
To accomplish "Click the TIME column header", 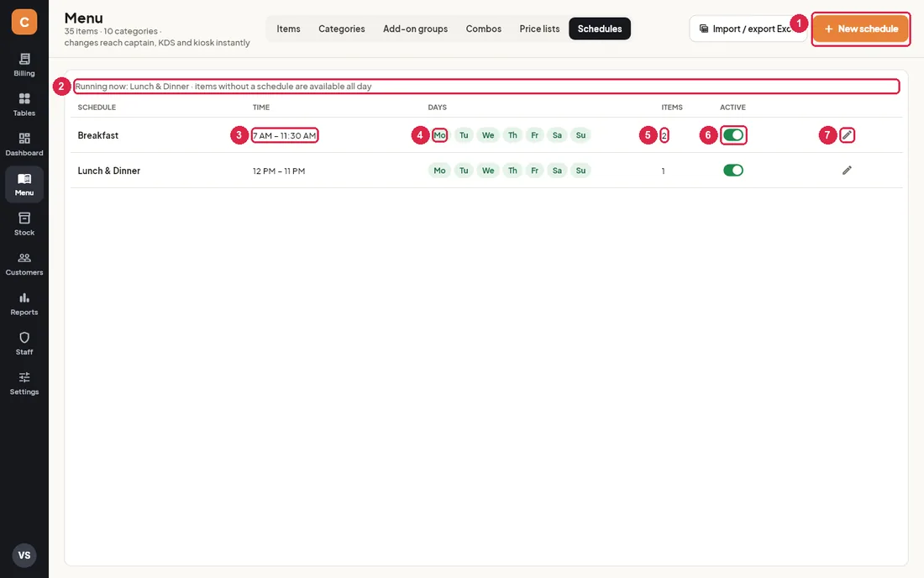I will (x=261, y=108).
